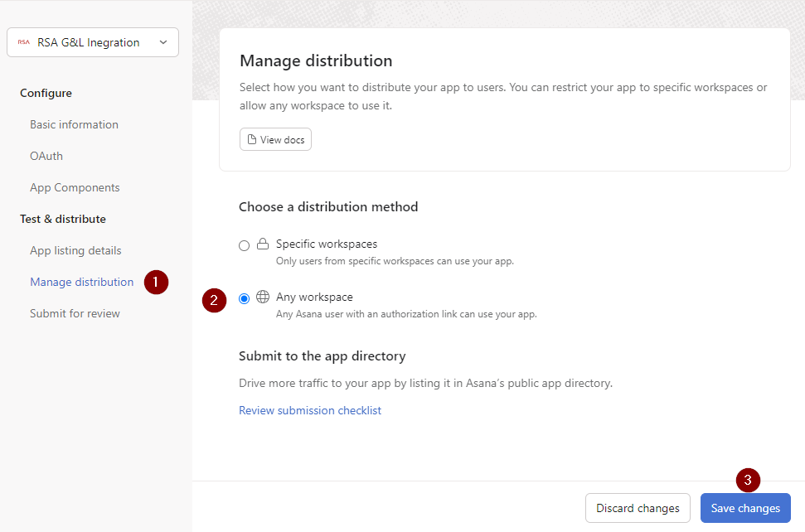Select the Specific workspaces radio button
Viewport: 805px width, 532px height.
(245, 246)
